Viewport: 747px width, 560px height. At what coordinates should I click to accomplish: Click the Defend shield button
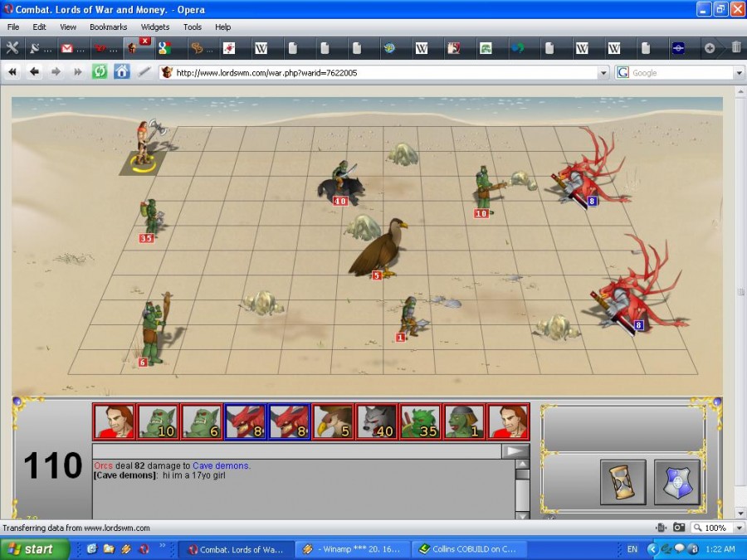click(677, 482)
